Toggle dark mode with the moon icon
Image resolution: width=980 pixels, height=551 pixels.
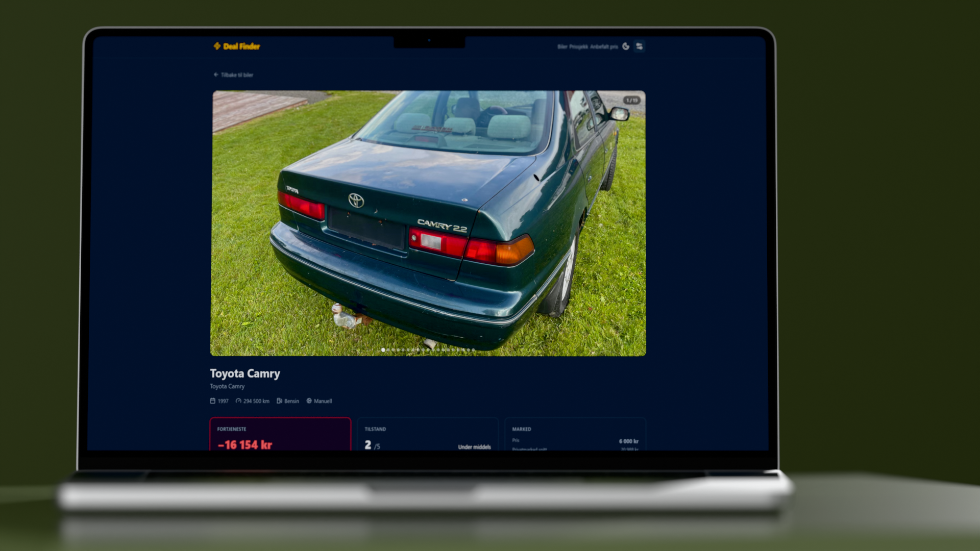(626, 46)
